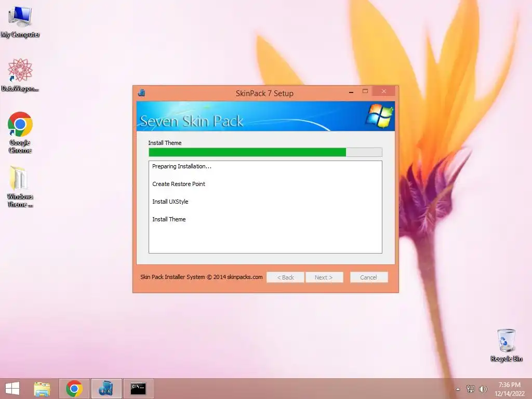Select 'Create Restore Point' log line

point(179,184)
